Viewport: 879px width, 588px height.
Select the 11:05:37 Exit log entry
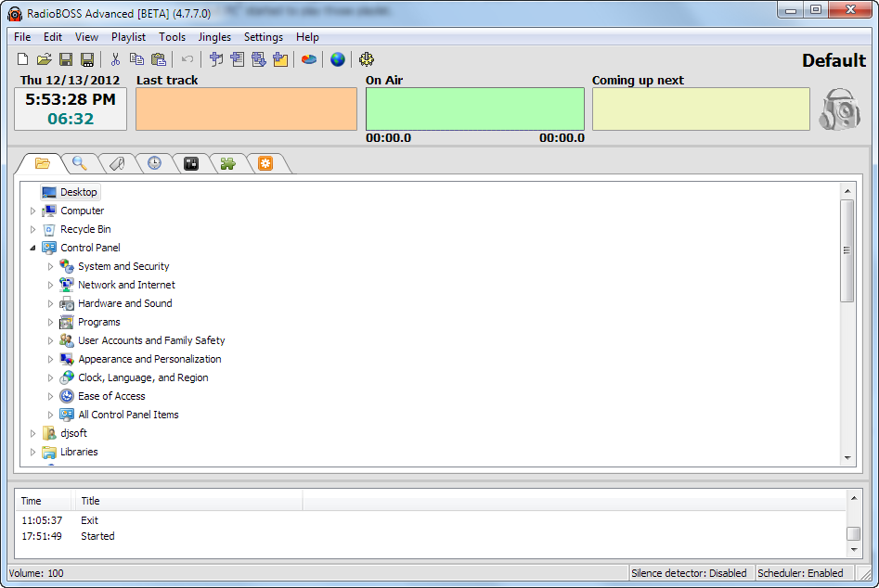tap(431, 520)
